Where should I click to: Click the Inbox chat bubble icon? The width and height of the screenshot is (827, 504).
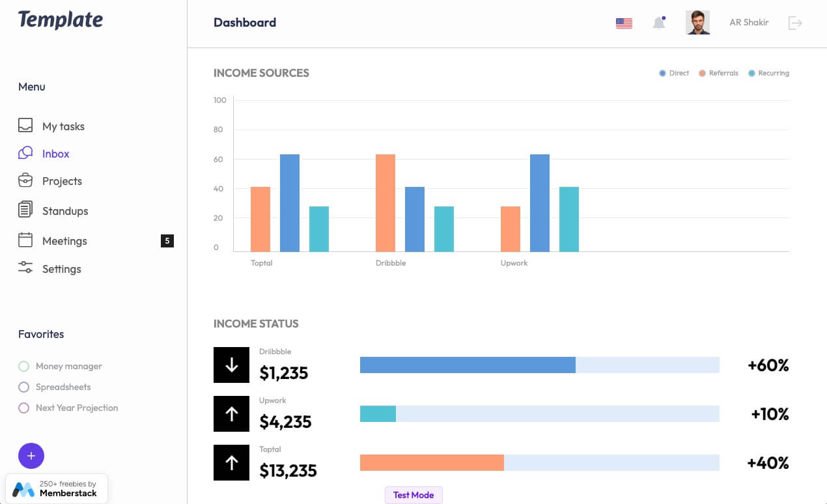(25, 153)
